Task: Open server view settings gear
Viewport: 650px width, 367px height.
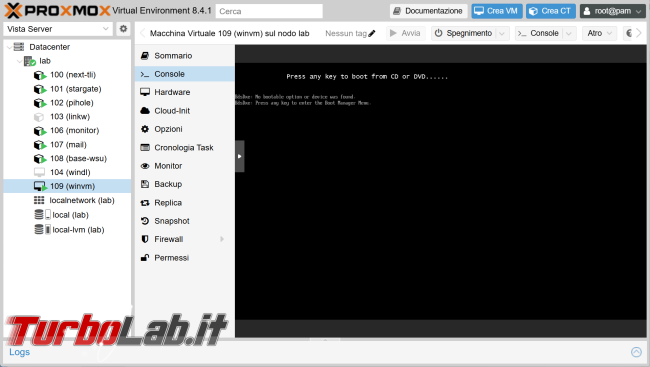Action: (x=123, y=29)
